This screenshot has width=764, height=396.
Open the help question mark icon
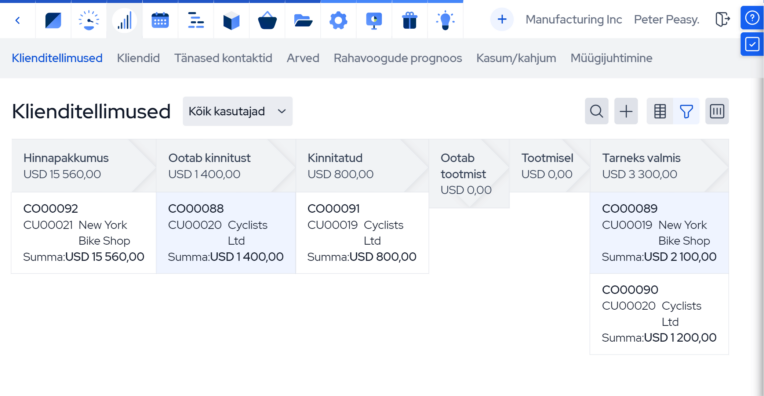pos(752,18)
